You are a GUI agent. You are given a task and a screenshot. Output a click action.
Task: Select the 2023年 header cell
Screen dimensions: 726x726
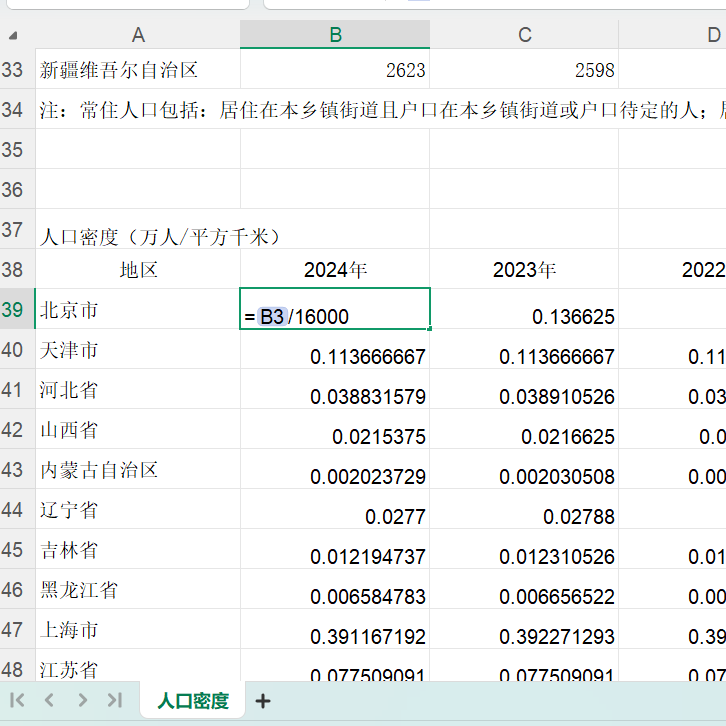coord(524,270)
